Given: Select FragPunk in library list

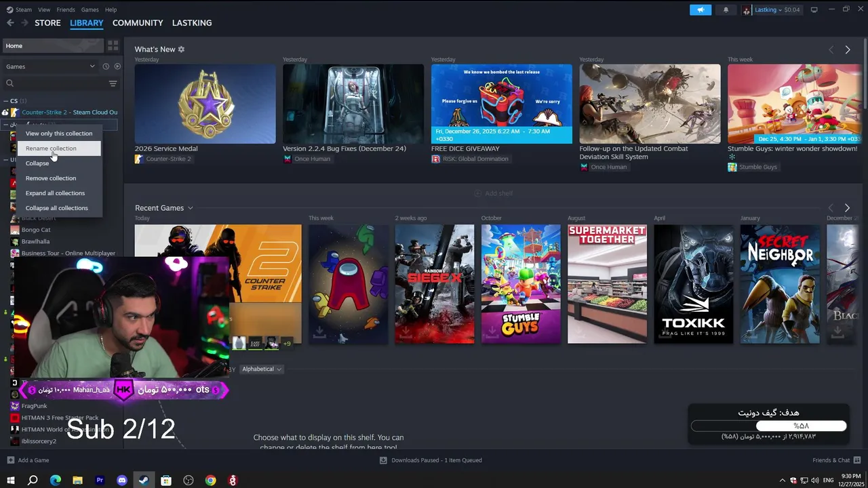Looking at the screenshot, I should tap(34, 406).
